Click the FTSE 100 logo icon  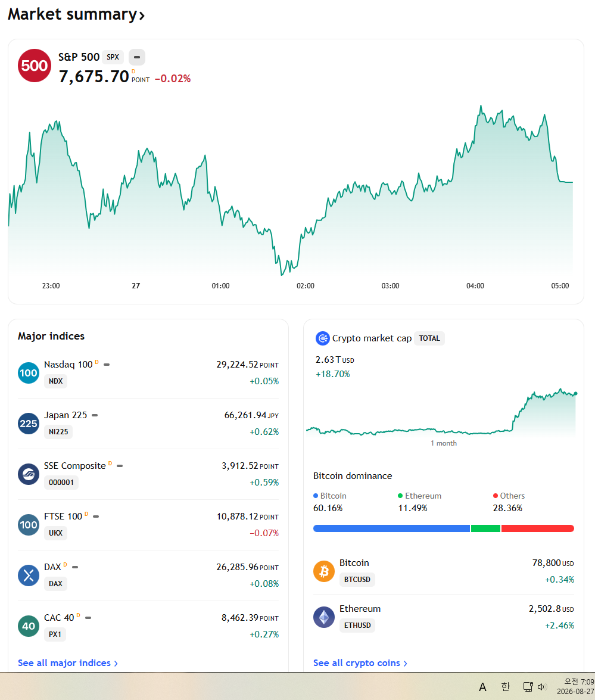pos(29,525)
